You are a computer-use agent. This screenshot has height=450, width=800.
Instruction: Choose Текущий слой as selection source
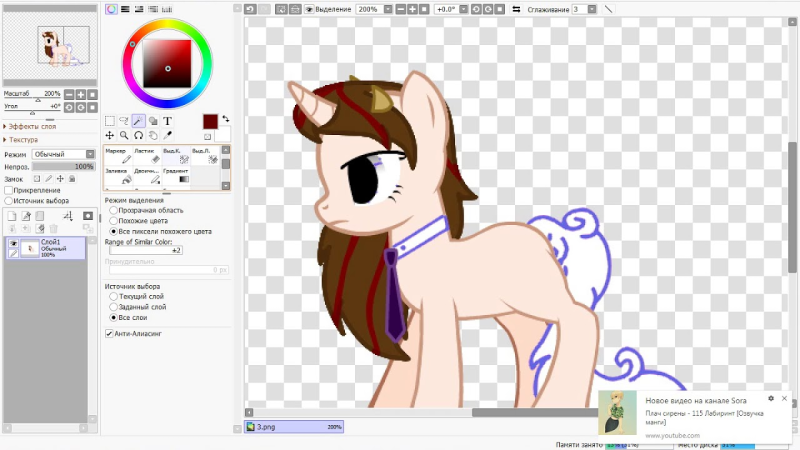click(x=113, y=297)
